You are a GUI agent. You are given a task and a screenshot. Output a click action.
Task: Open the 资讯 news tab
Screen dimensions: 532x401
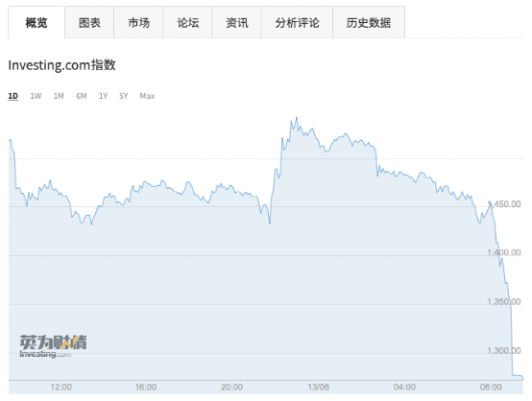pyautogui.click(x=237, y=23)
